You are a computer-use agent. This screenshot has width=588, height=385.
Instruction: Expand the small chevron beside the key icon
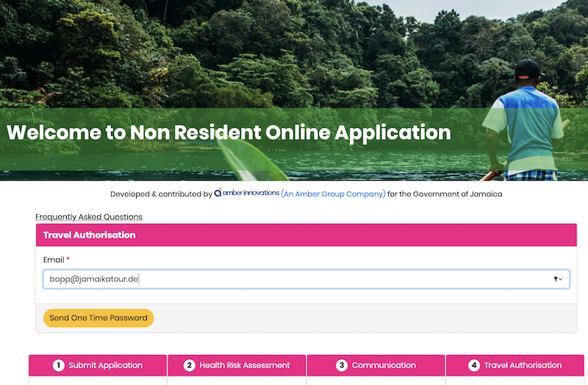562,279
